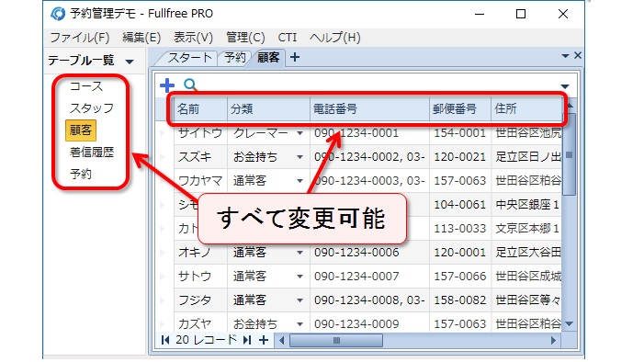644x362 pixels.
Task: Switch to the スタート tab
Action: click(x=189, y=58)
